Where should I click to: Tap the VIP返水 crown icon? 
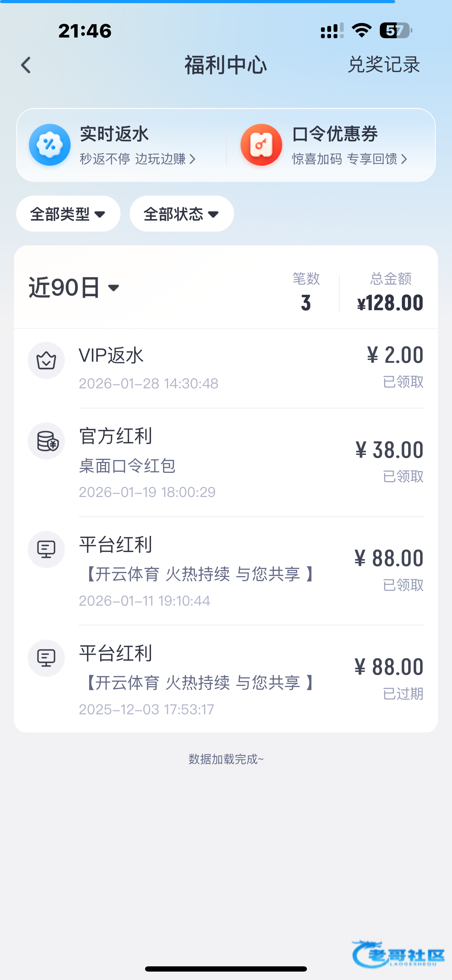coord(46,360)
